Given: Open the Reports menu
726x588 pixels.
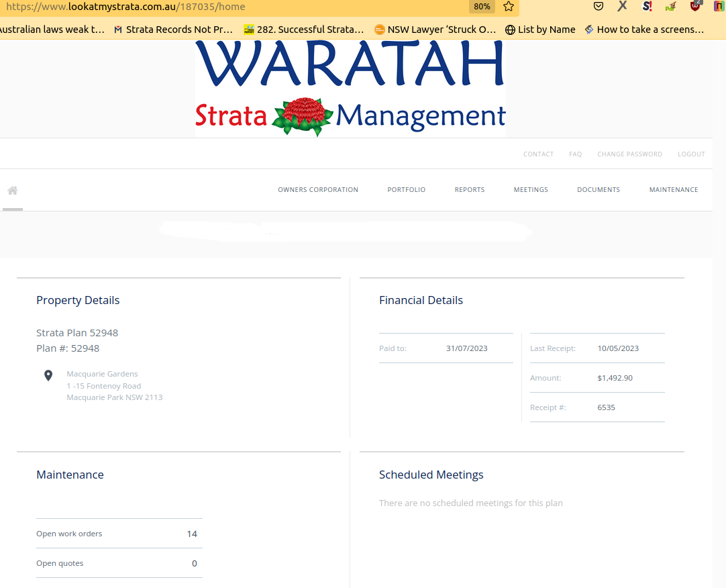Looking at the screenshot, I should point(470,189).
